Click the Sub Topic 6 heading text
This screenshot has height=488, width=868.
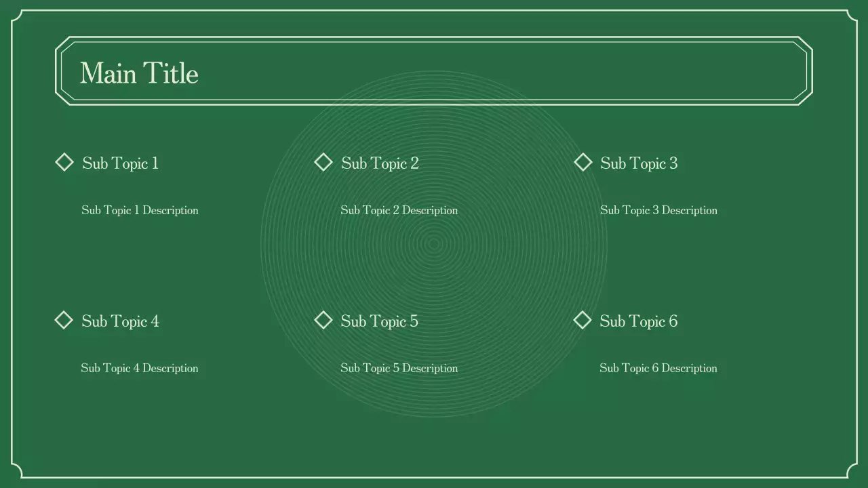tap(638, 321)
